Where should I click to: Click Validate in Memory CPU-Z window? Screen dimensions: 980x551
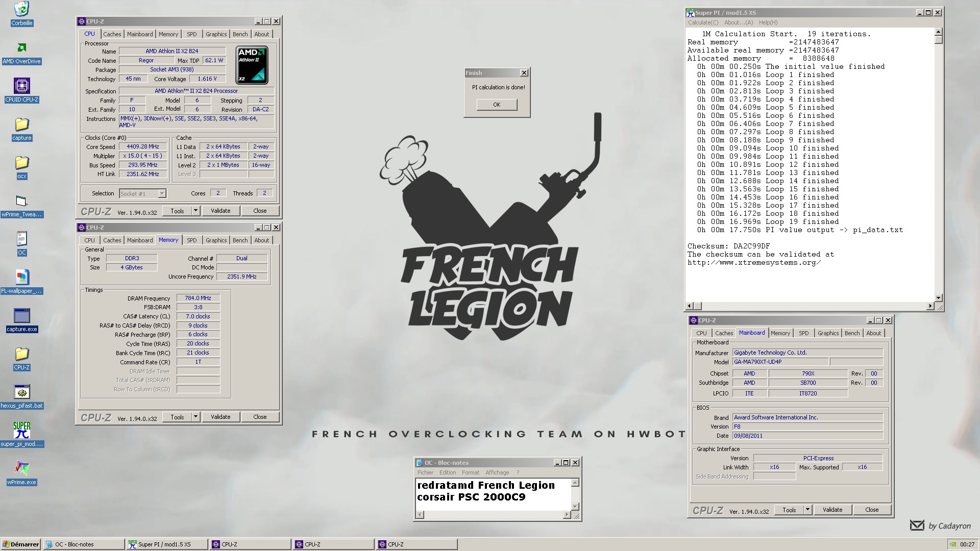(x=220, y=417)
